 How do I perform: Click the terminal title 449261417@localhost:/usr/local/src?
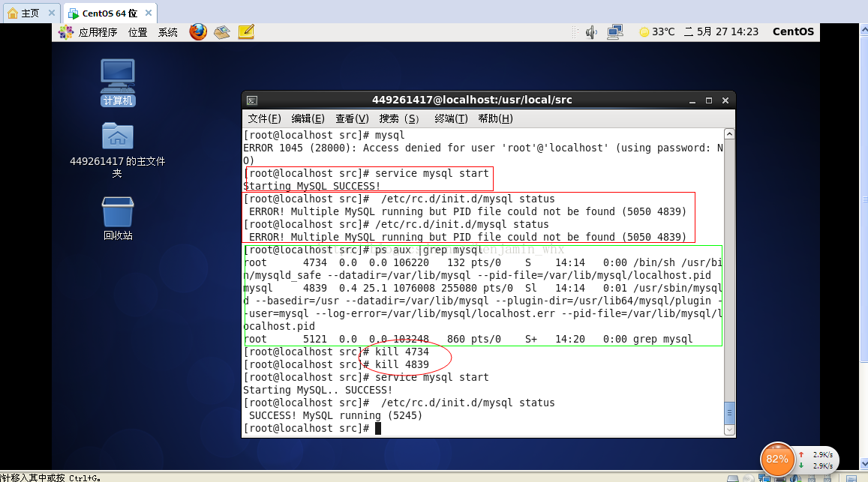pos(472,100)
